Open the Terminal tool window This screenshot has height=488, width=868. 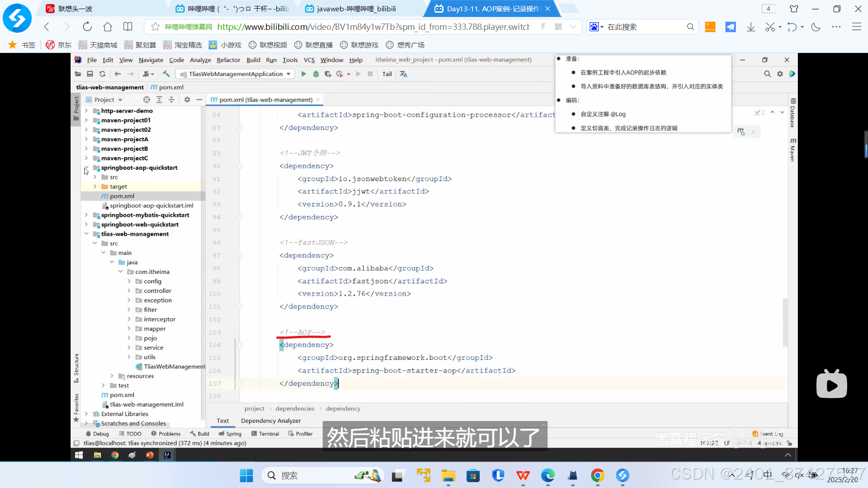(265, 434)
